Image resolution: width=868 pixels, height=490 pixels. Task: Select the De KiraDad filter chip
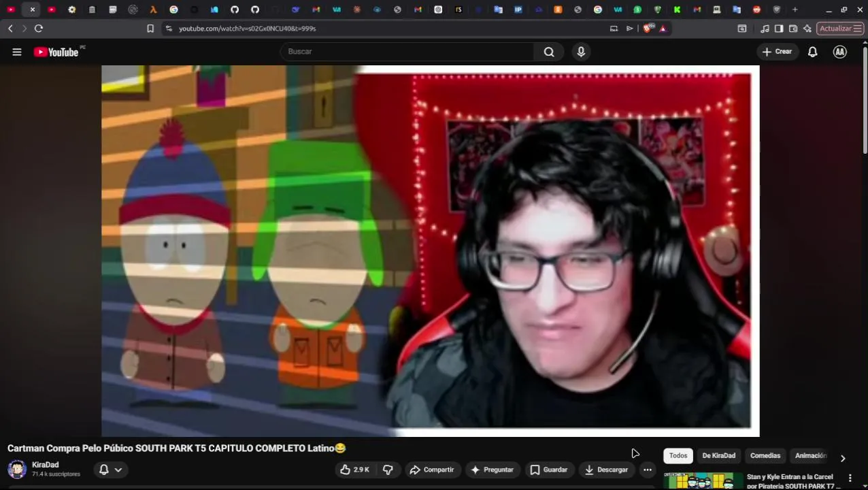tap(719, 456)
